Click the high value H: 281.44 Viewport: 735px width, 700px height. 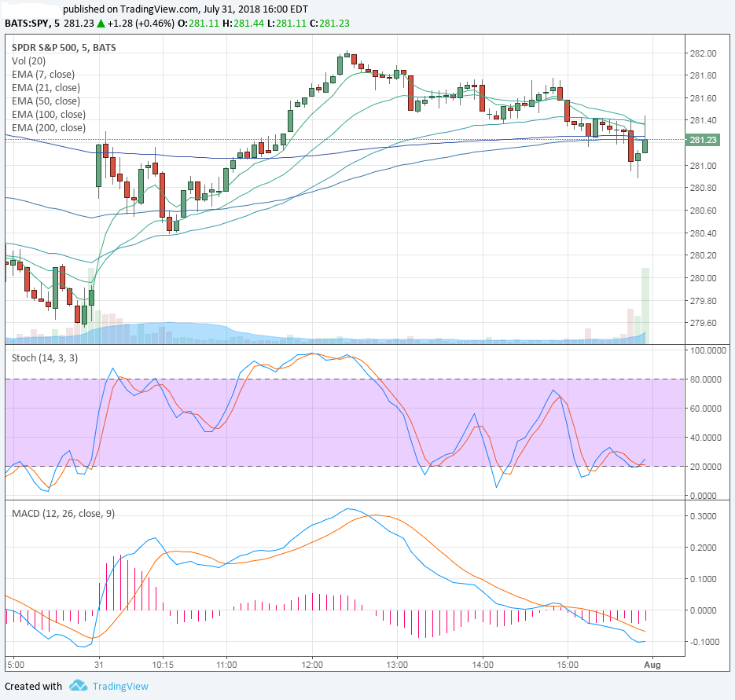tap(243, 24)
